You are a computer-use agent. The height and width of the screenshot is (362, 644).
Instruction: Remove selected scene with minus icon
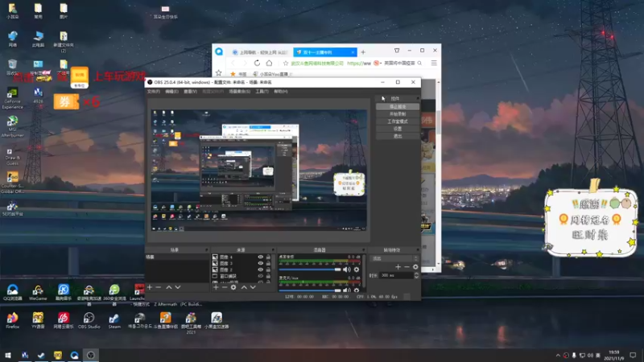[x=159, y=287]
